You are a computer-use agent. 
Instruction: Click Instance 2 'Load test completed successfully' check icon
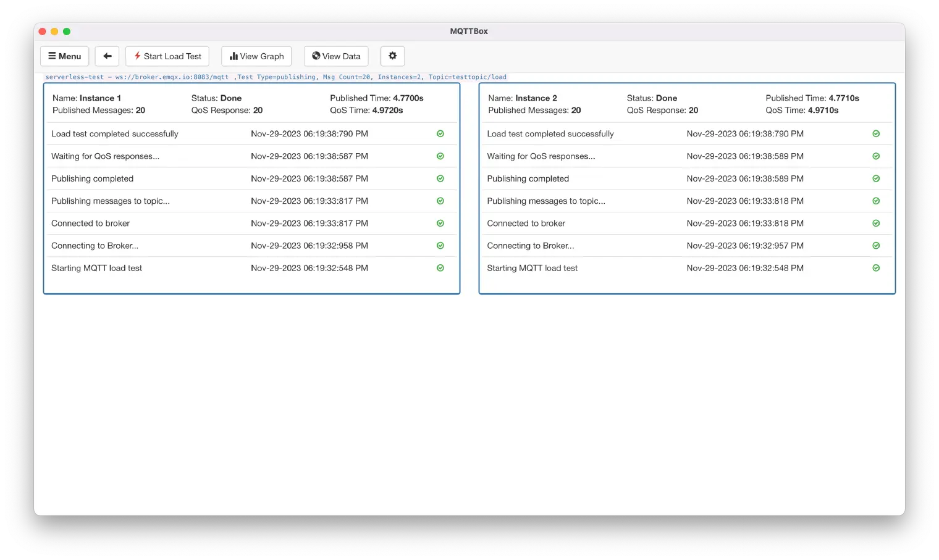876,134
